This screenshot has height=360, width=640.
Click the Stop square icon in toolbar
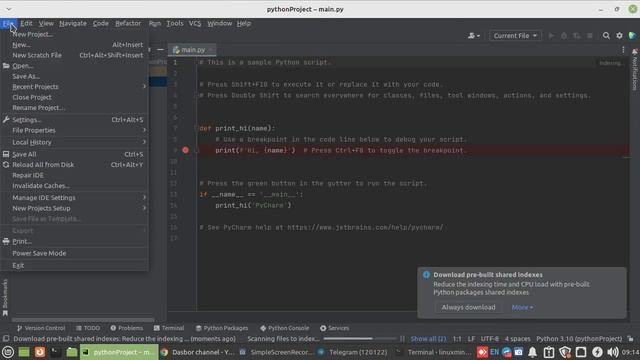tap(590, 36)
